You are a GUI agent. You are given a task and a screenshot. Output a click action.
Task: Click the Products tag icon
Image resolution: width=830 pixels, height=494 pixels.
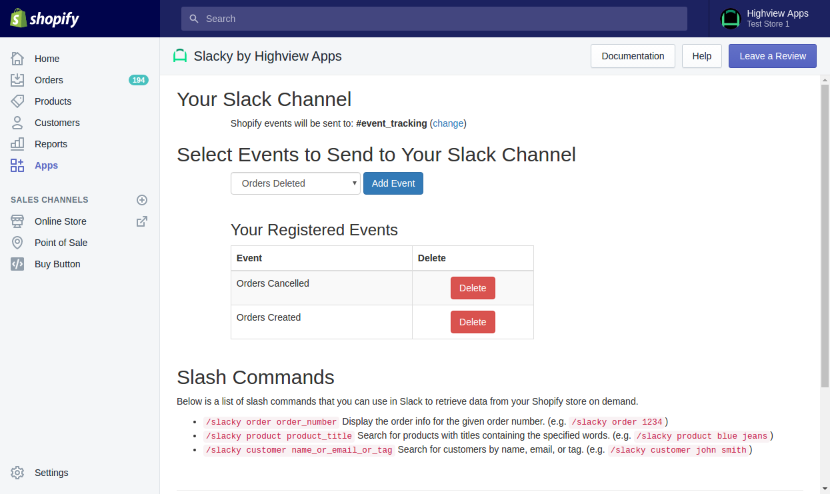(x=17, y=101)
